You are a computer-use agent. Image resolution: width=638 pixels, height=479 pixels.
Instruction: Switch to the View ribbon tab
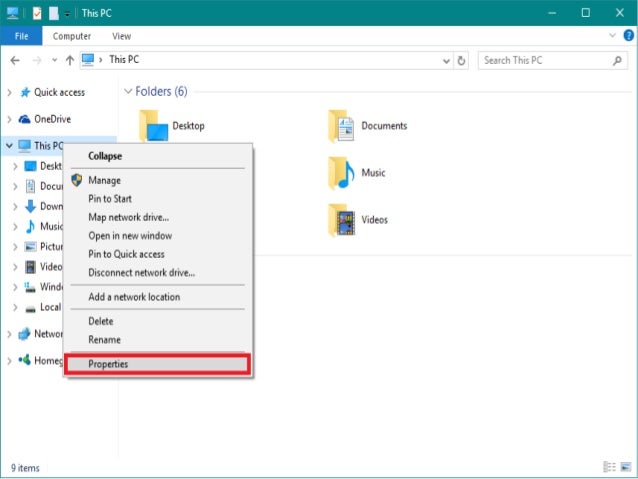coord(122,36)
